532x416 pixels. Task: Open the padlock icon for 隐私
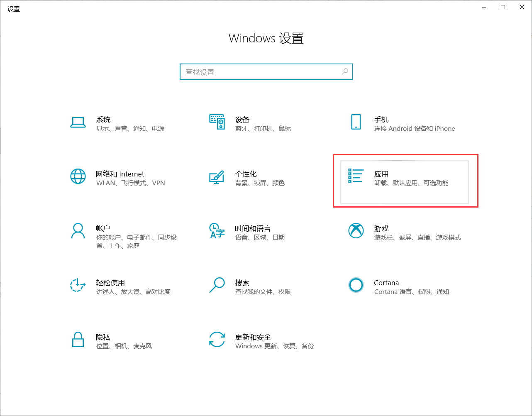(78, 340)
